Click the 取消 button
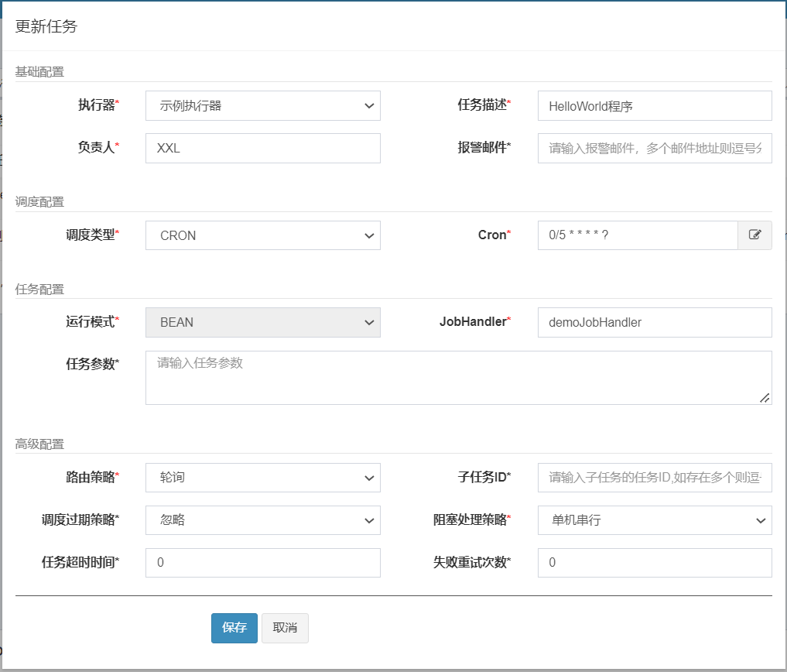Image resolution: width=787 pixels, height=672 pixels. (x=285, y=628)
